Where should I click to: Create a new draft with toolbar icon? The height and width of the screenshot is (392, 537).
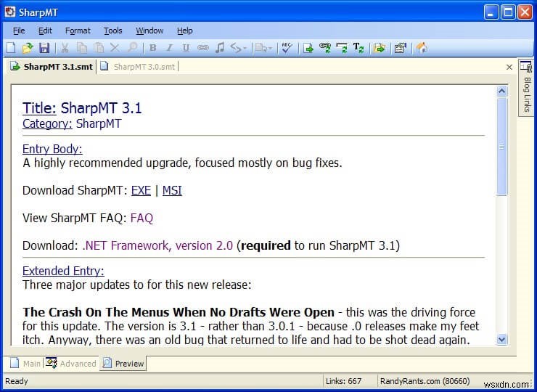[11, 48]
